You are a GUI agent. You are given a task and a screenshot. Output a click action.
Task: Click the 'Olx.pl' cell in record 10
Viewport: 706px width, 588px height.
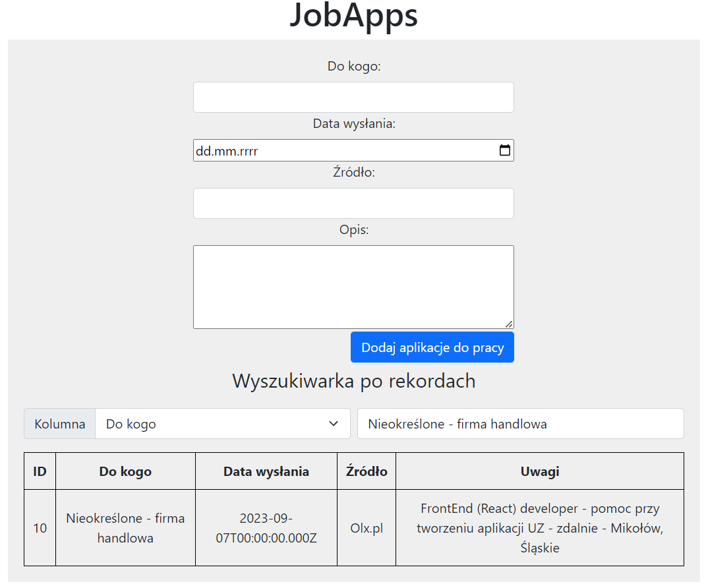click(366, 527)
